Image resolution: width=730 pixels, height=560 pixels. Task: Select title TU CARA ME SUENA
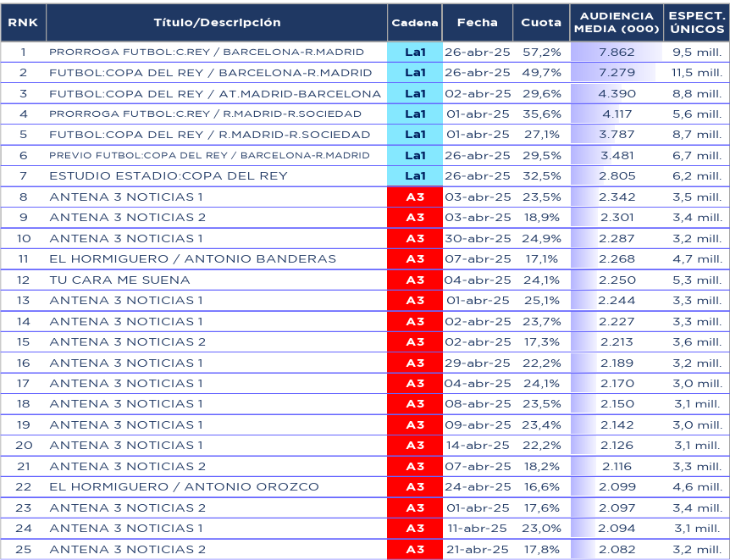[119, 280]
